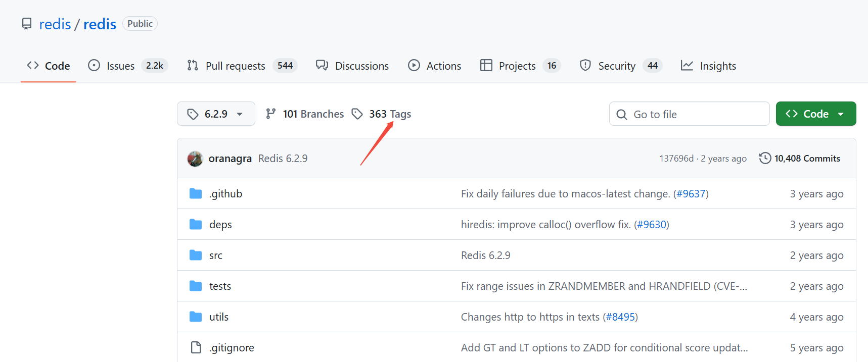Image resolution: width=868 pixels, height=362 pixels.
Task: Click the file icon for .gitignore
Action: click(196, 347)
